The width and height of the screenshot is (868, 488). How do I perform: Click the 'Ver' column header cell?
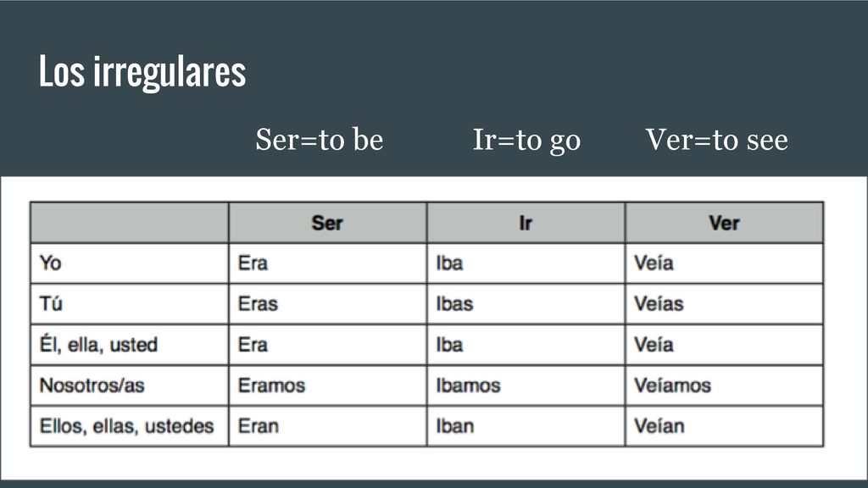[x=724, y=223]
